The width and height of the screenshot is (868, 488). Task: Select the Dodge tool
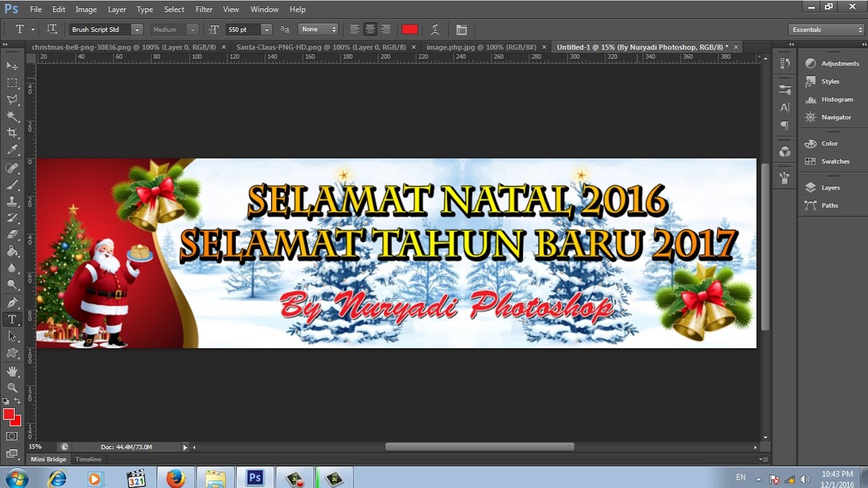click(12, 285)
